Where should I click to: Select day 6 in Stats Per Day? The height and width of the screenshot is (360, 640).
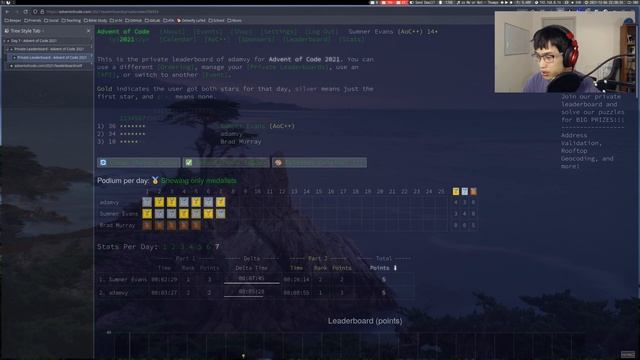pyautogui.click(x=208, y=247)
